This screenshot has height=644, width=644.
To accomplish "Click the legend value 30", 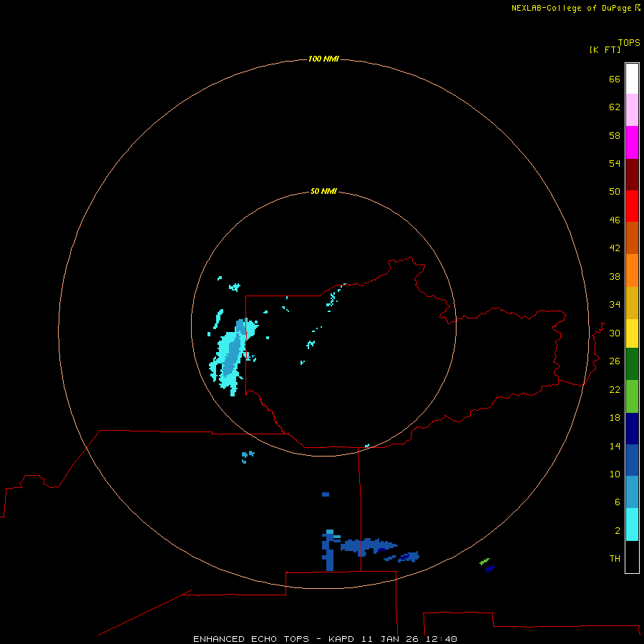I will (615, 333).
